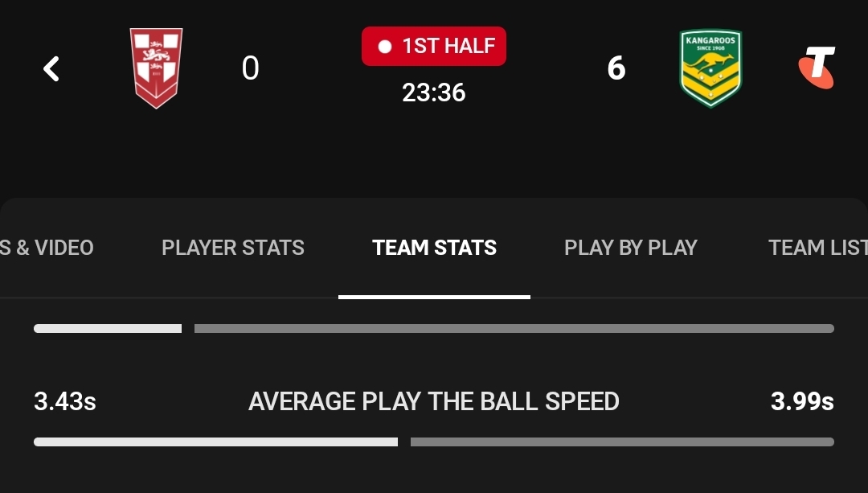The image size is (868, 493).
Task: Go to the News & Video tab
Action: (x=47, y=248)
